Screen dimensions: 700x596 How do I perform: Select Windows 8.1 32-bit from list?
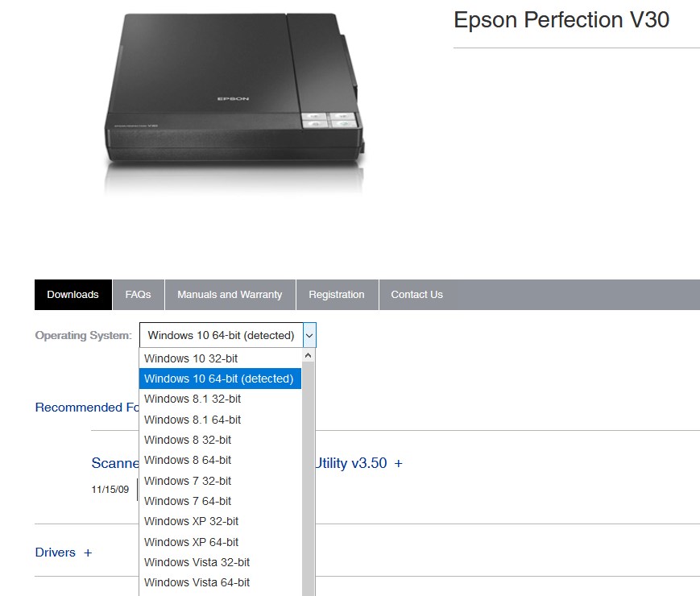pyautogui.click(x=220, y=399)
